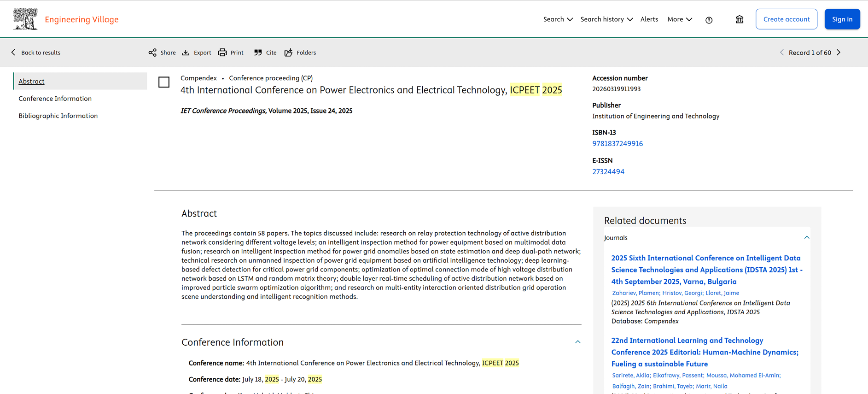Collapse the Conference Information section
Viewport: 868px width, 394px height.
[578, 342]
